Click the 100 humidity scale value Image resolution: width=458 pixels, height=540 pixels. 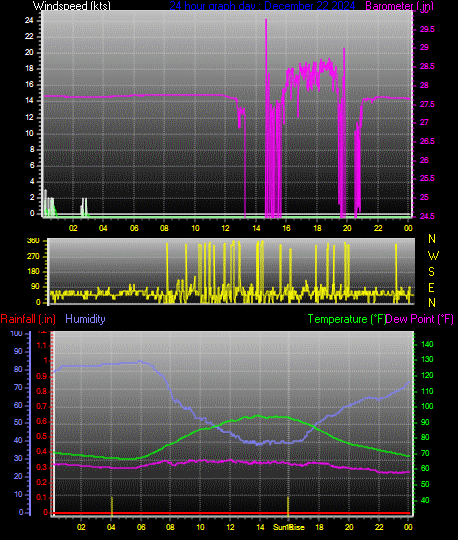17,333
